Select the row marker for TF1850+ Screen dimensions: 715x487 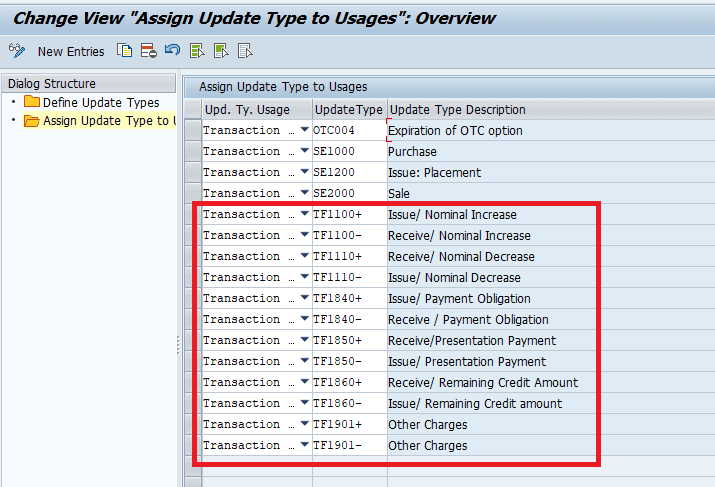click(192, 340)
